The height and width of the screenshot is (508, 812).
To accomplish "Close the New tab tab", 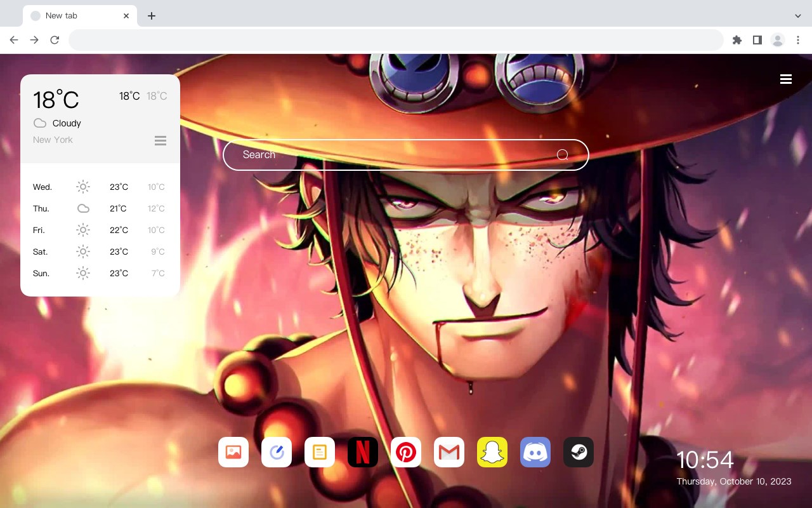I will pyautogui.click(x=126, y=16).
